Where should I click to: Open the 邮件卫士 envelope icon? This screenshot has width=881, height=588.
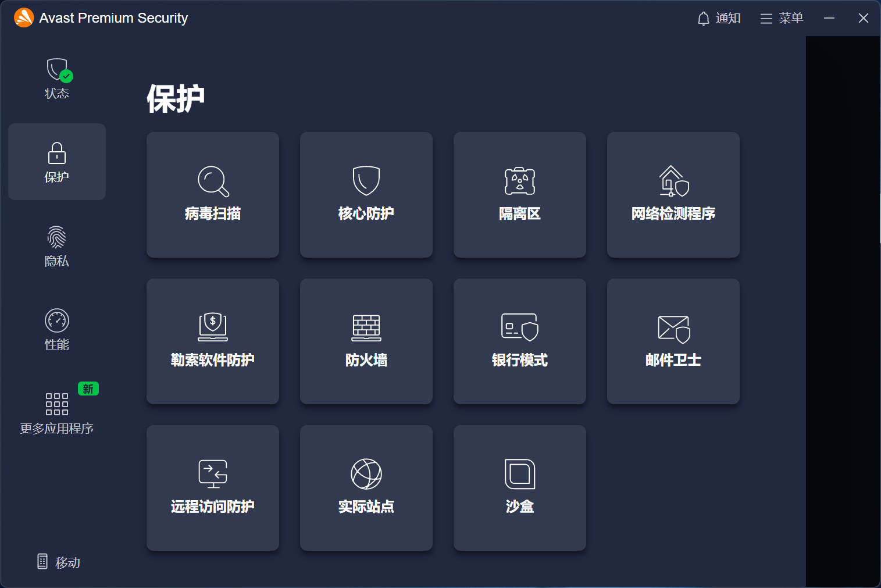(x=673, y=328)
